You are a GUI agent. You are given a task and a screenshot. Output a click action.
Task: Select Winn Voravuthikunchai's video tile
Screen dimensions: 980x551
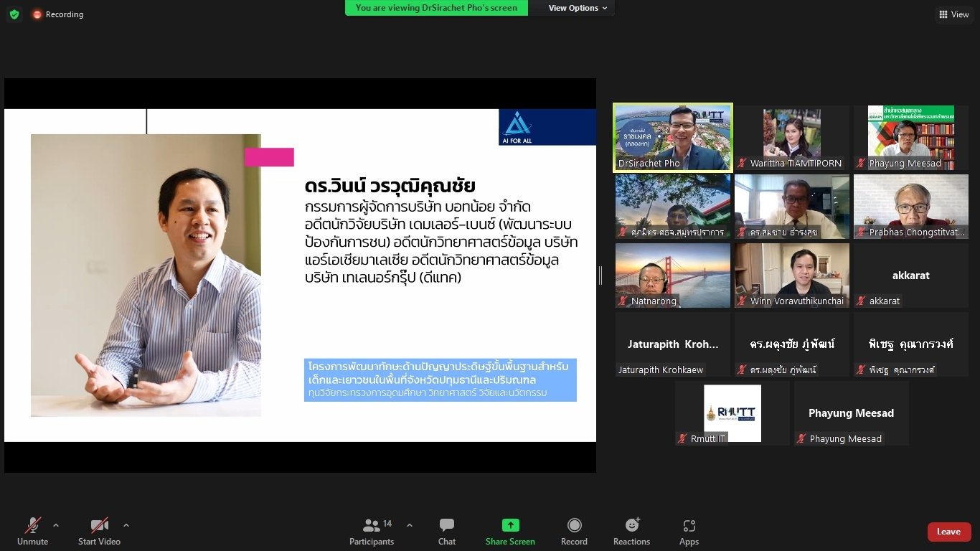[x=792, y=275]
